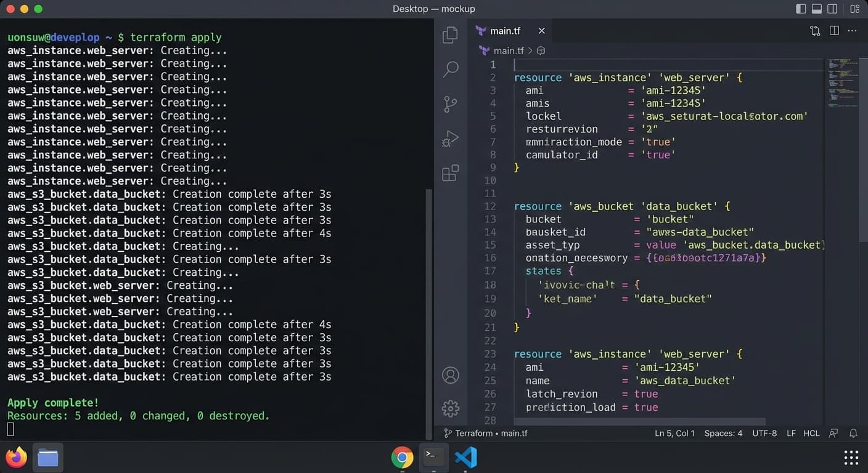Open the Explorer view in the activity bar

click(451, 35)
